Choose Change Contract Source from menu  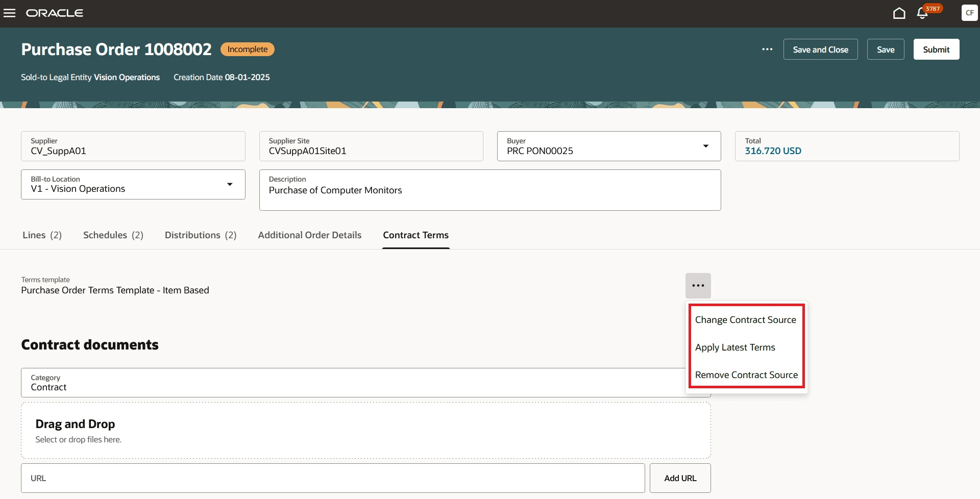click(746, 320)
